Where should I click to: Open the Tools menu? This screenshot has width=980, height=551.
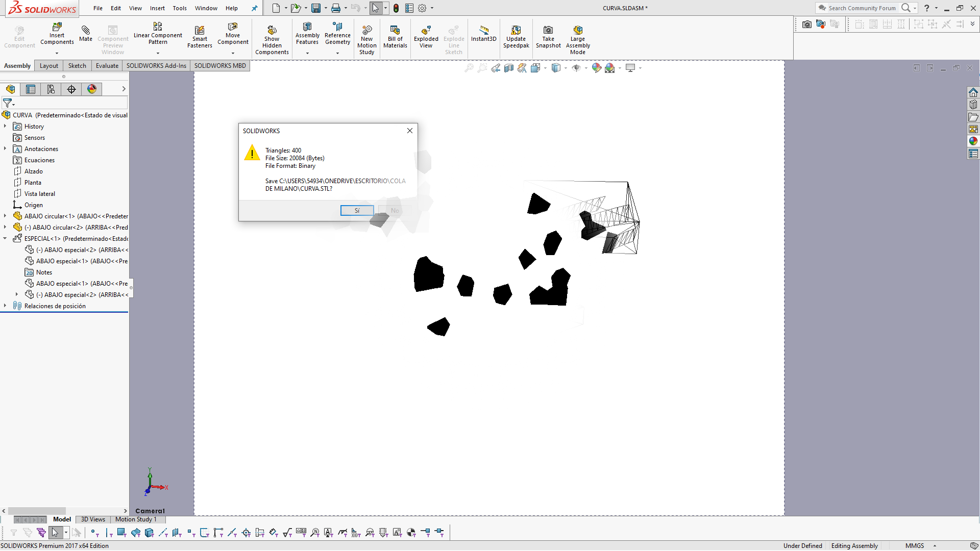pyautogui.click(x=179, y=8)
